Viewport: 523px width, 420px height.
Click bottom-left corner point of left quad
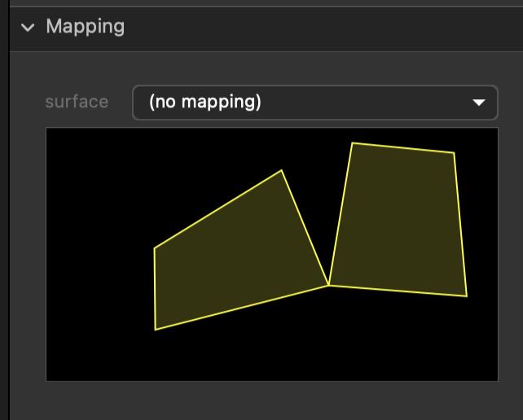point(156,330)
